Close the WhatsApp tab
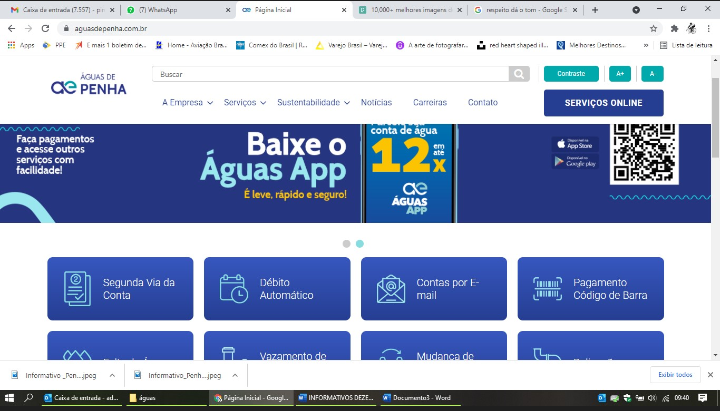 point(228,10)
